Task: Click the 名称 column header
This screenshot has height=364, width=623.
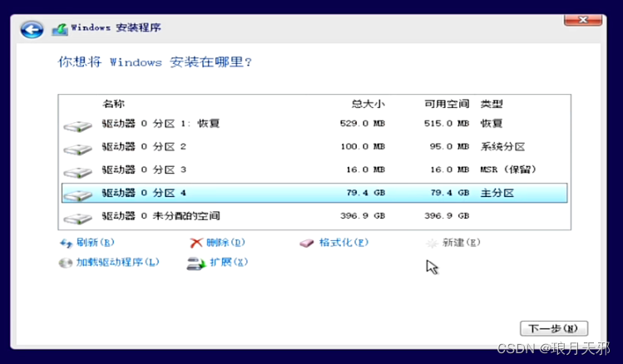Action: [x=114, y=104]
